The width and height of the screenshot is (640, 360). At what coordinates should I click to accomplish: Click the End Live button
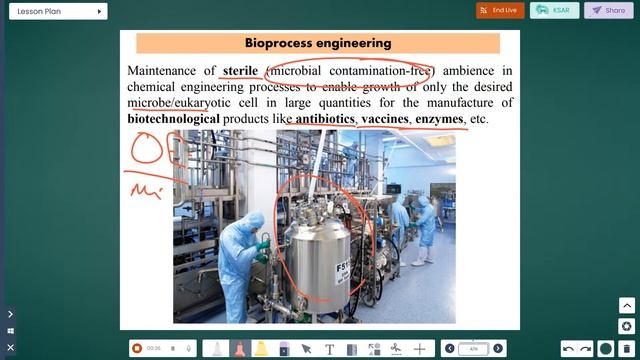[500, 10]
